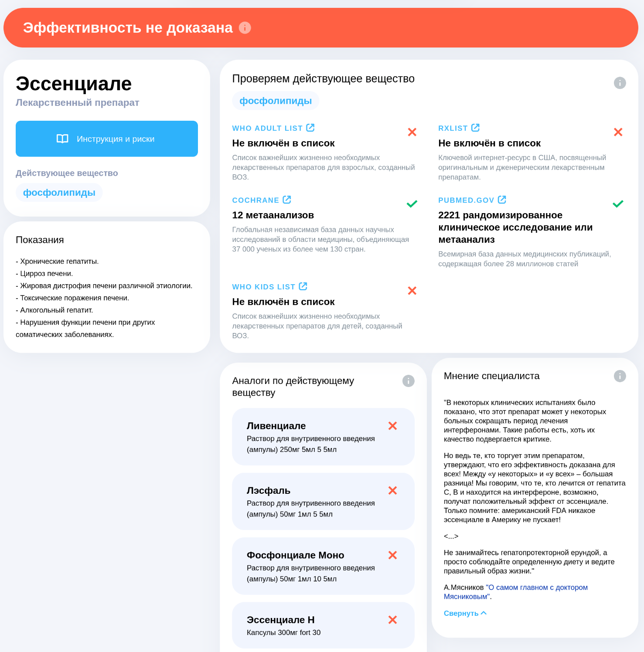Open the COCHRANE source link text
644x652 pixels.
tap(256, 200)
